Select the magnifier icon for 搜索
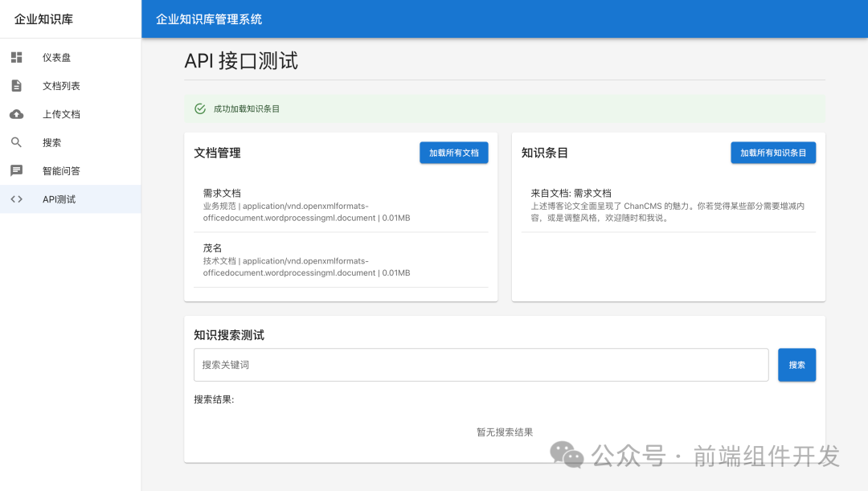868x491 pixels. 16,141
